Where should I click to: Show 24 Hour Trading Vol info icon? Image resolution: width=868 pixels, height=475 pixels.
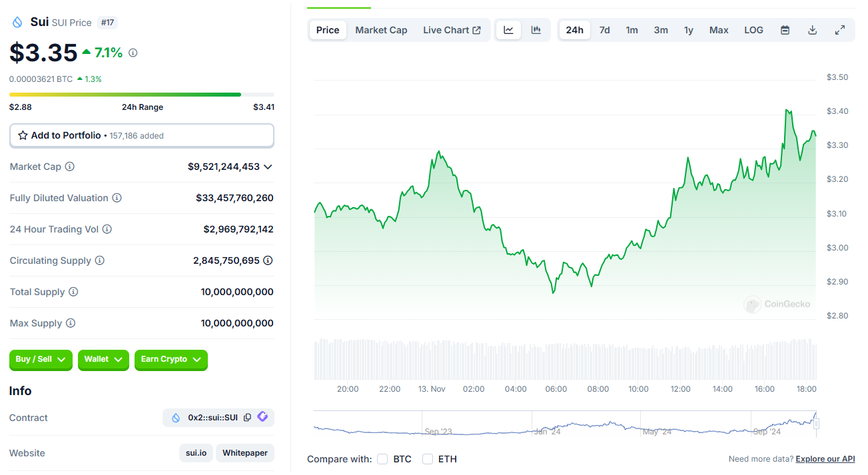pyautogui.click(x=107, y=229)
